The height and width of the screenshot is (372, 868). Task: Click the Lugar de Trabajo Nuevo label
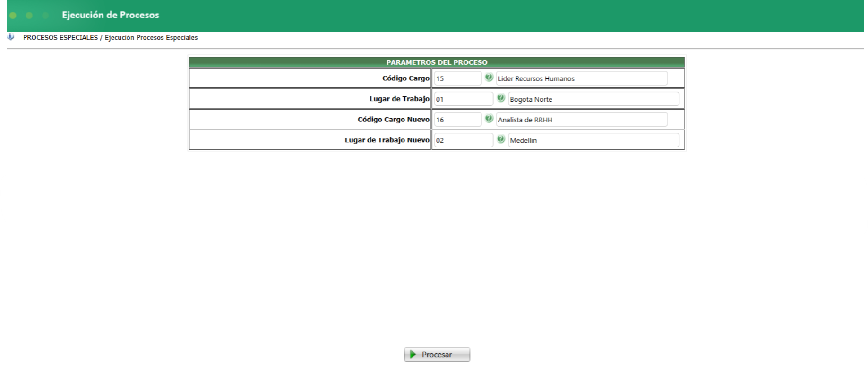point(387,140)
